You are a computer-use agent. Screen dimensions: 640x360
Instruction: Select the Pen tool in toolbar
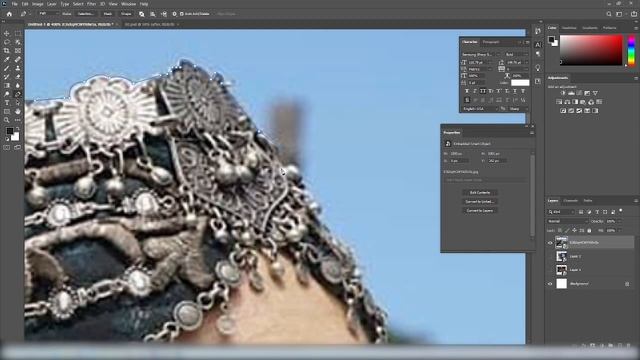pyautogui.click(x=18, y=94)
